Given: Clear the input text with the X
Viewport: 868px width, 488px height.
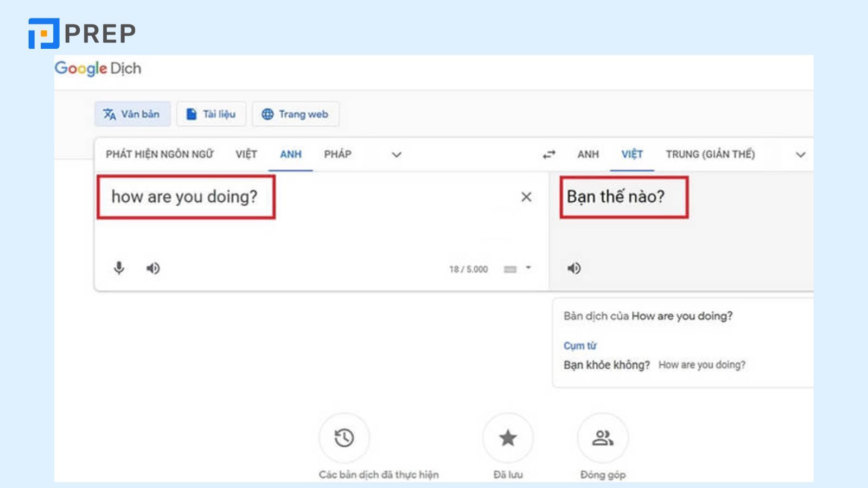Looking at the screenshot, I should pos(526,197).
